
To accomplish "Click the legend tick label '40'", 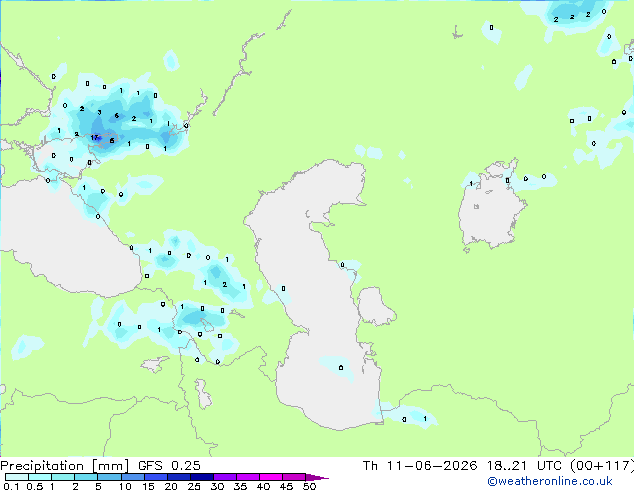I will click(263, 486).
